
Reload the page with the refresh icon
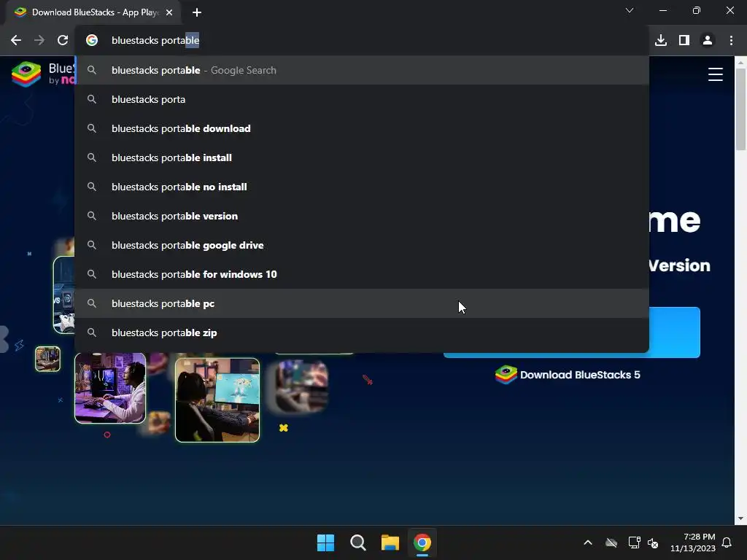63,41
